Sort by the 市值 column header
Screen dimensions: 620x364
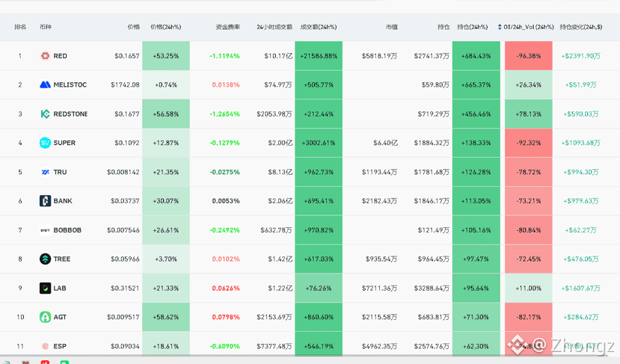(391, 27)
